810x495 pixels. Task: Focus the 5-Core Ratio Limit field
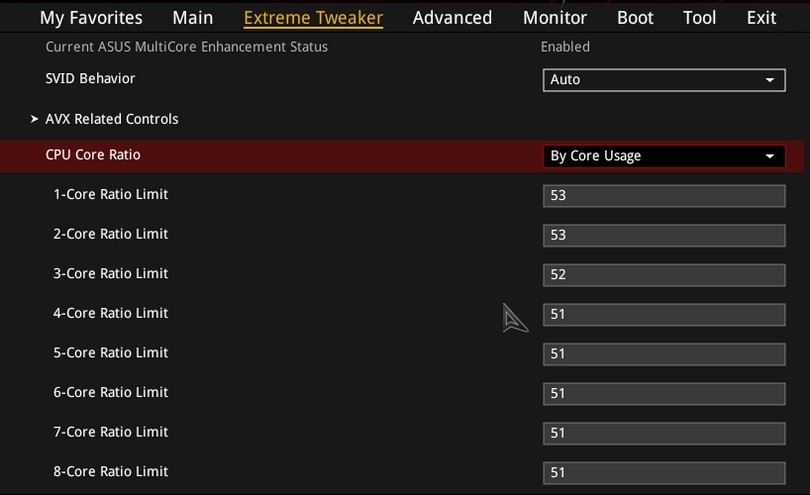pyautogui.click(x=664, y=353)
